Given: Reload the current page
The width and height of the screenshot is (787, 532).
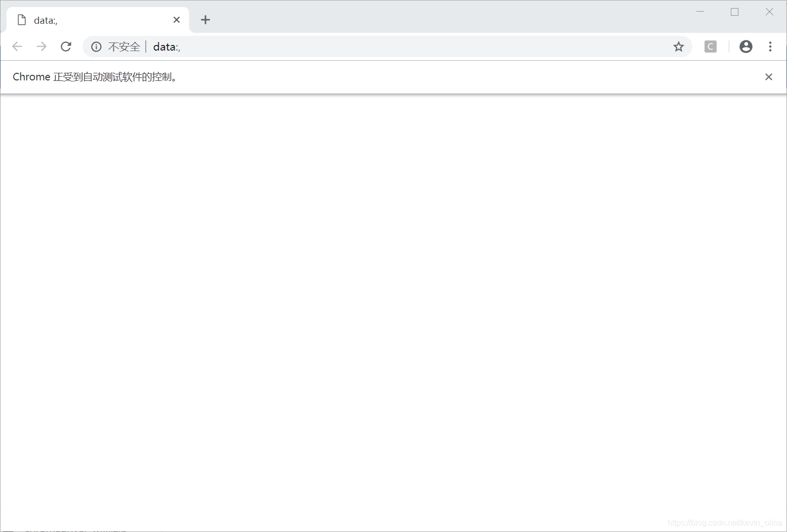Looking at the screenshot, I should (x=66, y=47).
